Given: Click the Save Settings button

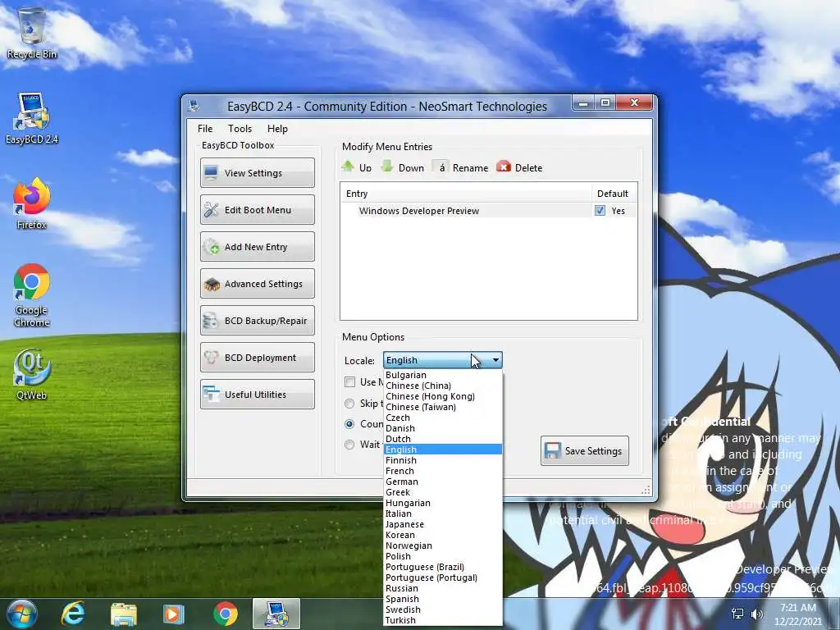Looking at the screenshot, I should [x=584, y=450].
